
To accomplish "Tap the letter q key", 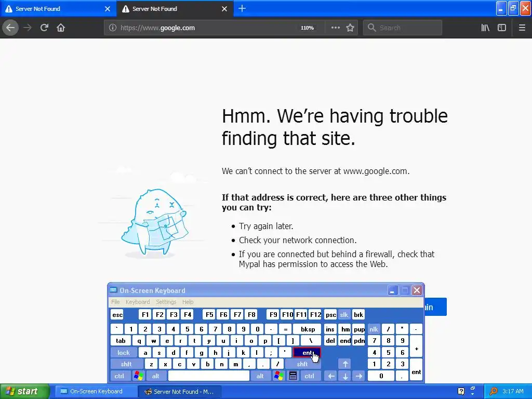I will pos(139,341).
